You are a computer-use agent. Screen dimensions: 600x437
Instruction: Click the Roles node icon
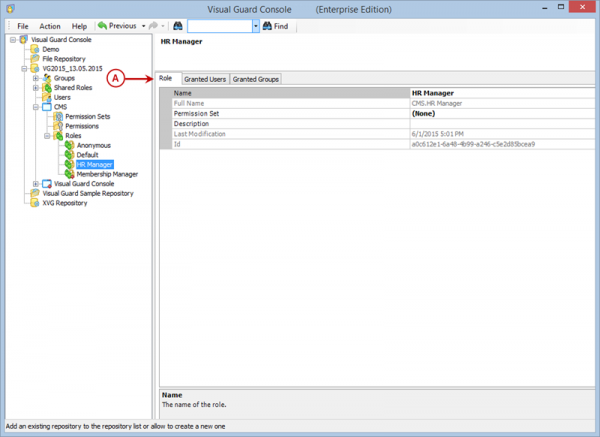click(58, 135)
